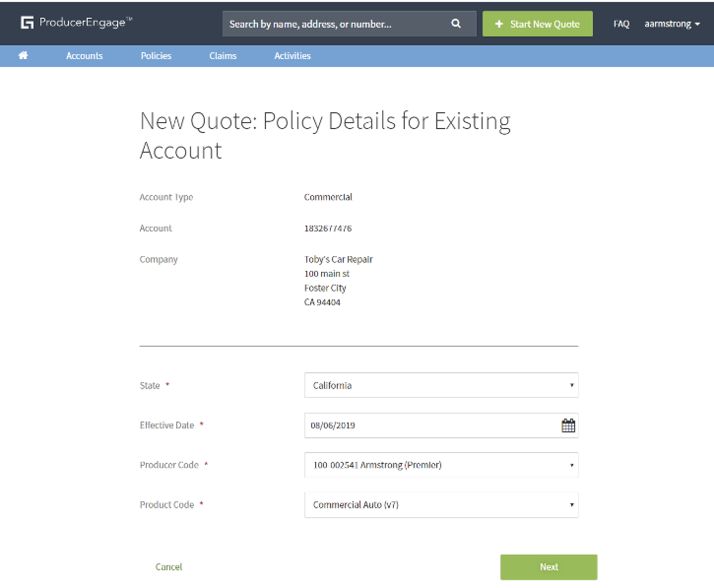
Task: Open the Claims section
Action: (223, 56)
